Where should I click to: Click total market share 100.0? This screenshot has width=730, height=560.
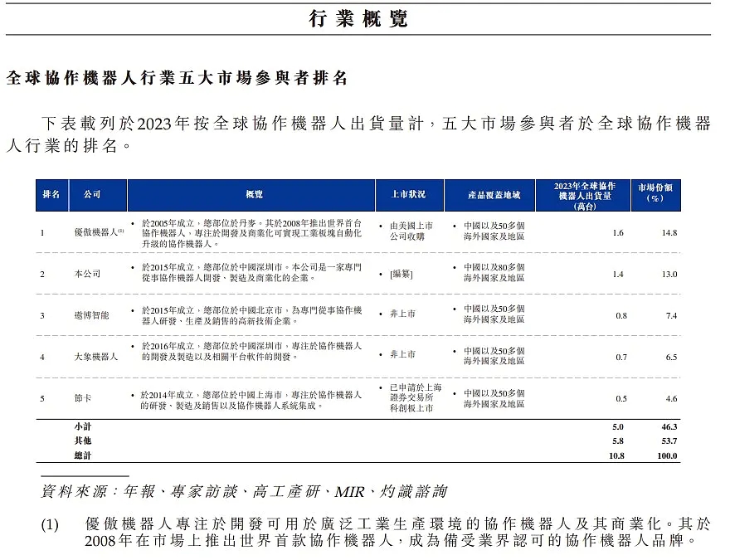point(667,455)
